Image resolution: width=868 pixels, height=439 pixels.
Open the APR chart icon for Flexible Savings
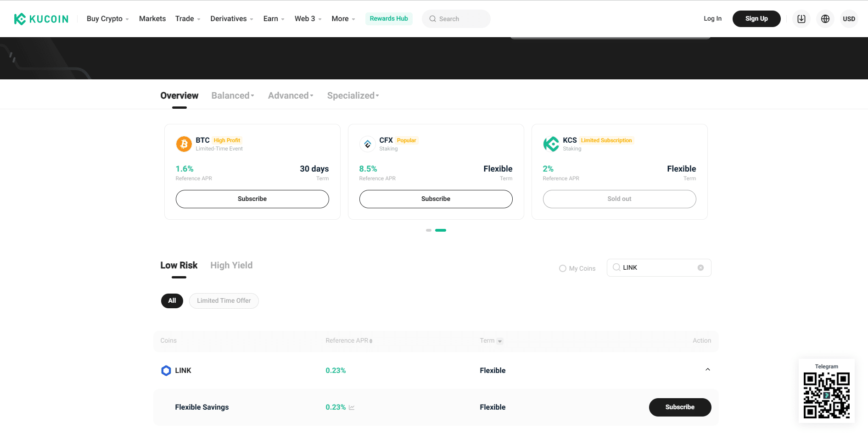tap(352, 407)
